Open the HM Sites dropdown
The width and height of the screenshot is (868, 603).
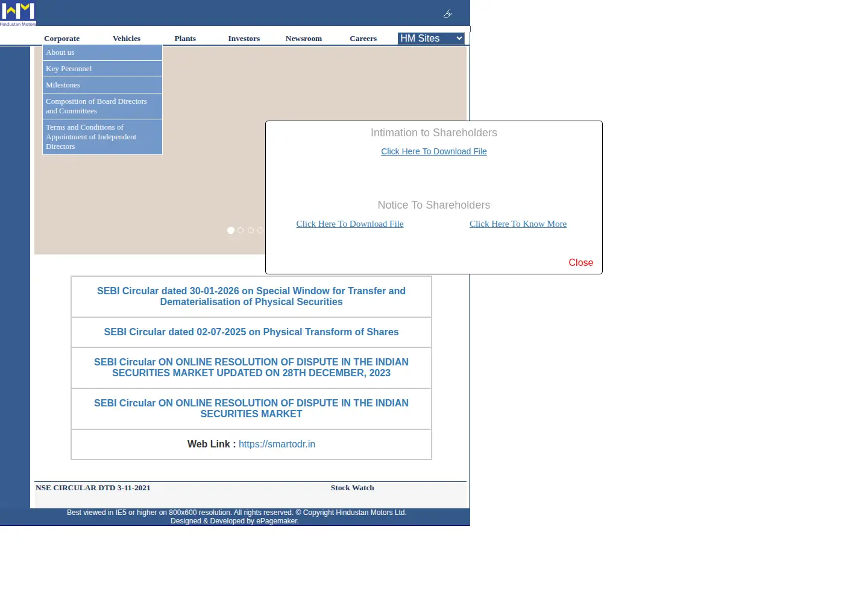click(x=431, y=39)
